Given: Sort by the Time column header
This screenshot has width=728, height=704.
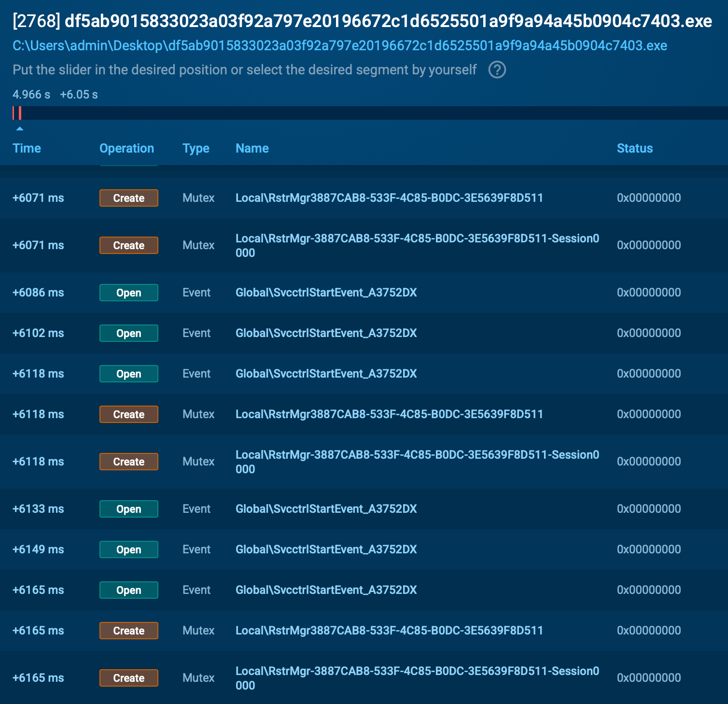Looking at the screenshot, I should coord(27,148).
